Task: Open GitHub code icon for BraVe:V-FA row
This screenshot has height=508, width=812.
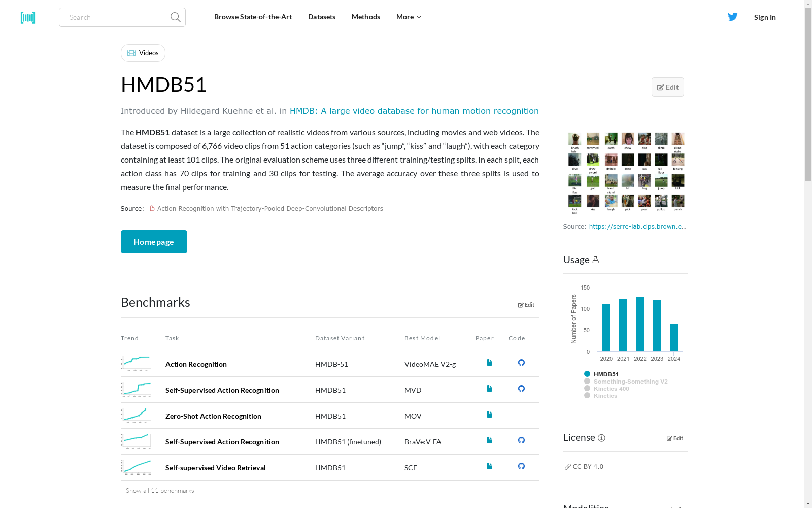Action: click(x=521, y=440)
